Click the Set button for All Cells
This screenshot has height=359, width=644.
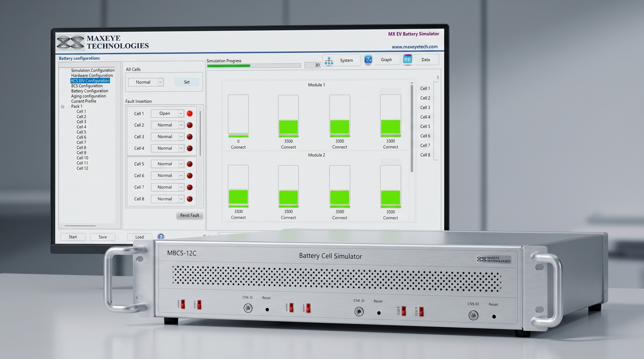coord(187,82)
